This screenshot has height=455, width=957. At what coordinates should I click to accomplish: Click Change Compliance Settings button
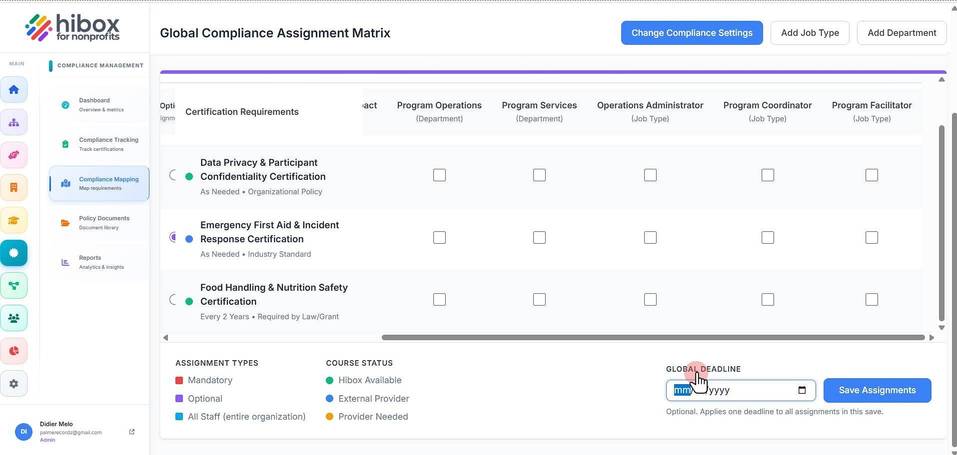(x=692, y=33)
